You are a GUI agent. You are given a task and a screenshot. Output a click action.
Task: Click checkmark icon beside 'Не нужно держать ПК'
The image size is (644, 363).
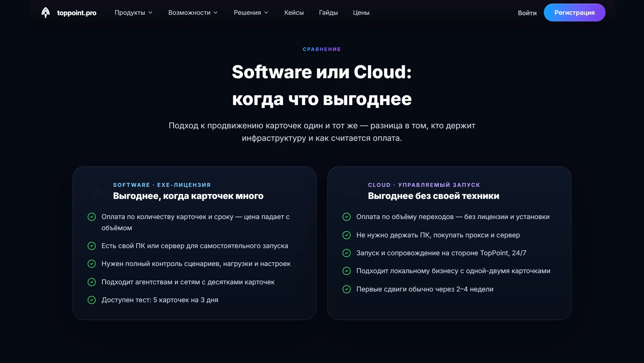(347, 235)
